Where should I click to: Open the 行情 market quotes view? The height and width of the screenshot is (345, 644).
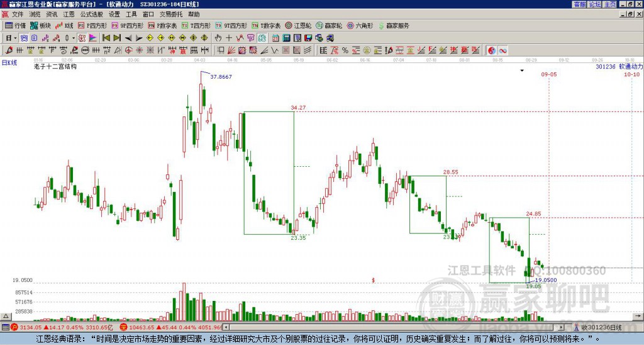(16, 26)
